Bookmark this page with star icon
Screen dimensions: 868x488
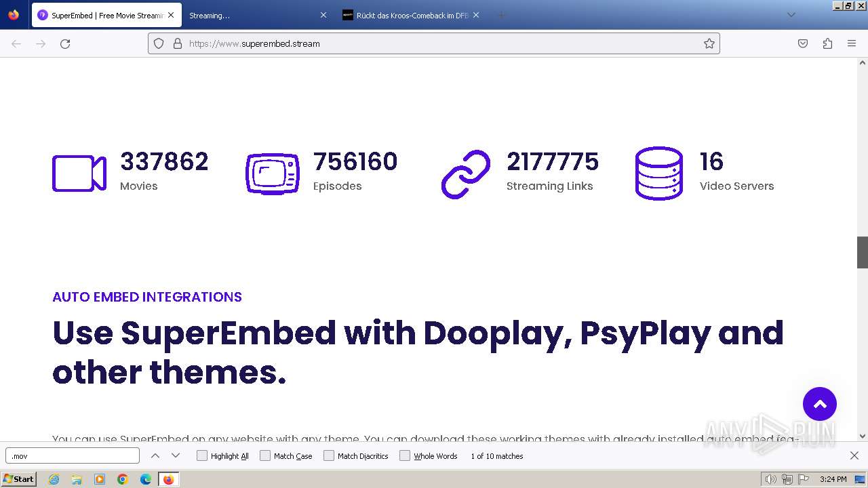coord(709,43)
